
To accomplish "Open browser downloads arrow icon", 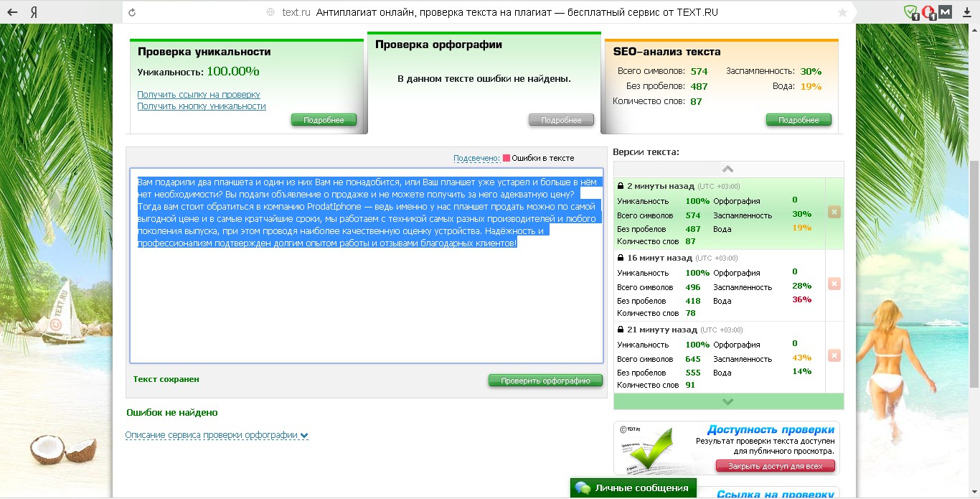I will [x=966, y=12].
